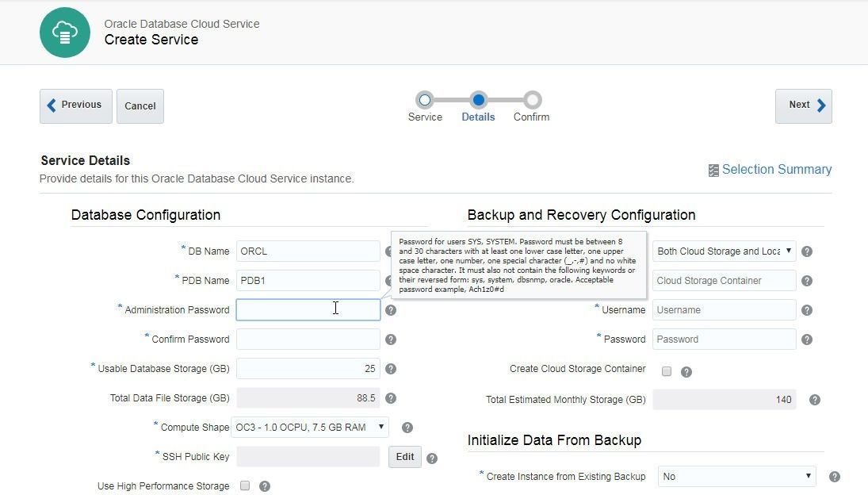Image resolution: width=868 pixels, height=495 pixels.
Task: Open Create Instance from Existing Backup dropdown
Action: click(736, 477)
